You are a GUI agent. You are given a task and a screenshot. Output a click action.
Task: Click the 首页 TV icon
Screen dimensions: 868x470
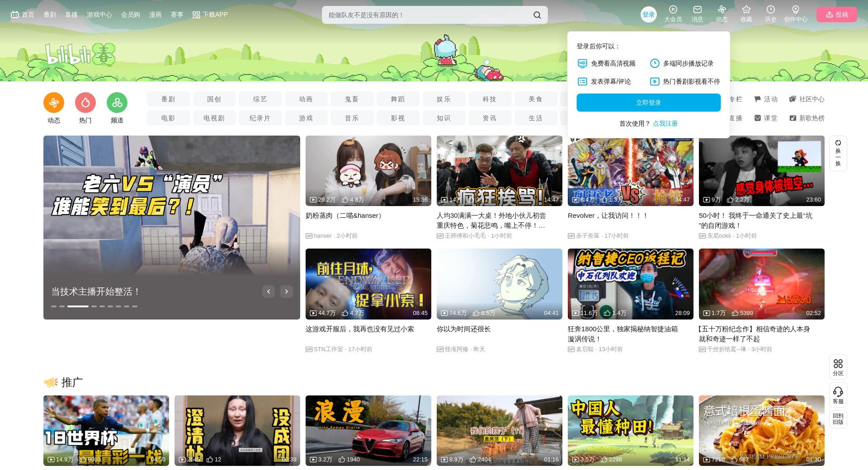15,14
